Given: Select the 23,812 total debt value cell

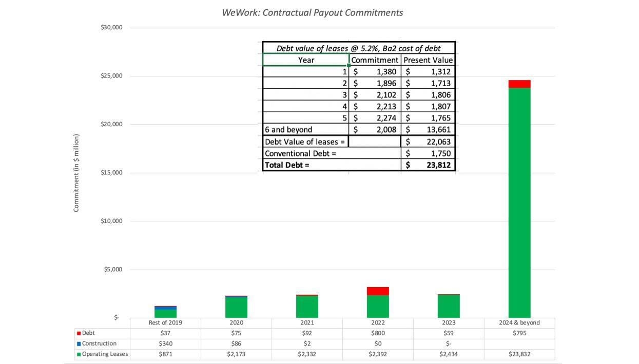Looking at the screenshot, I should coord(428,165).
